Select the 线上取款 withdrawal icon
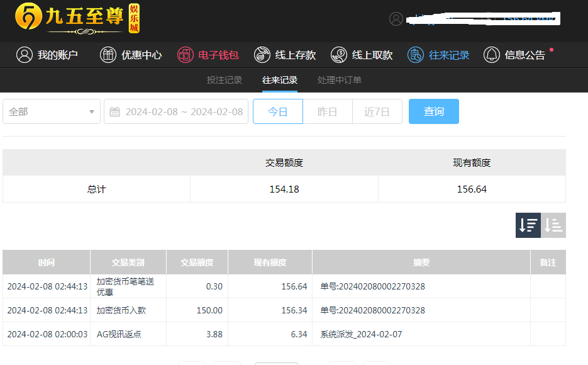This screenshot has width=588, height=365. click(339, 55)
